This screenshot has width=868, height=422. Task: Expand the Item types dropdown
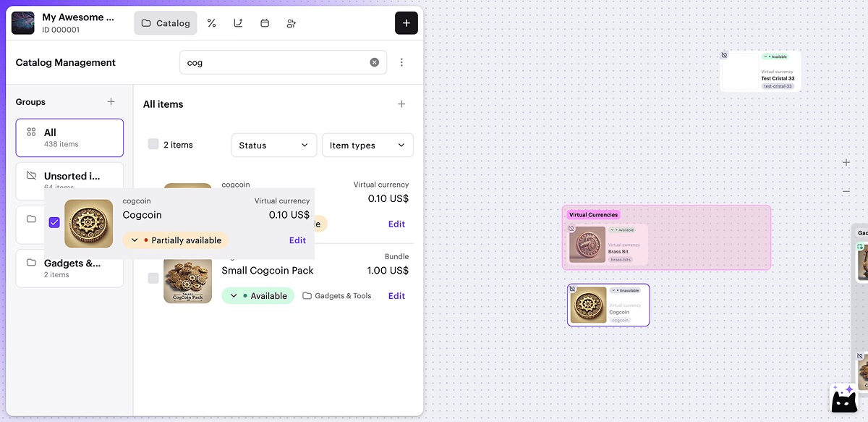[x=367, y=145]
